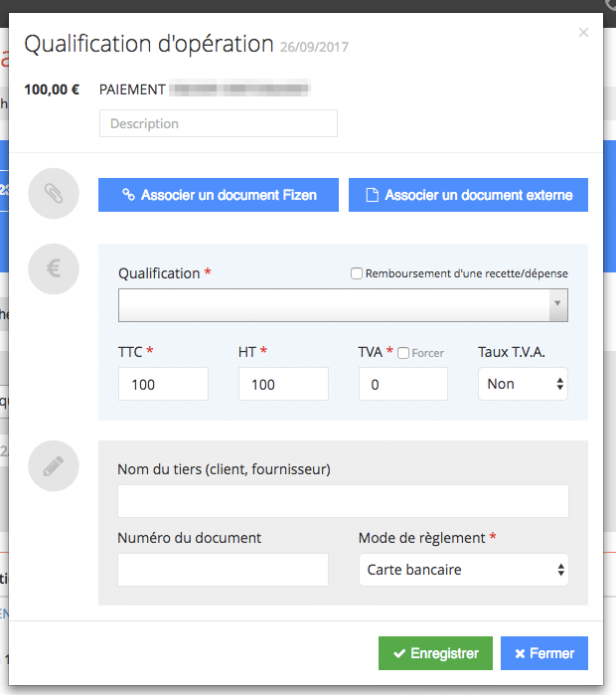Focus the Description text field
Screen dimensions: 616x695
(x=219, y=123)
